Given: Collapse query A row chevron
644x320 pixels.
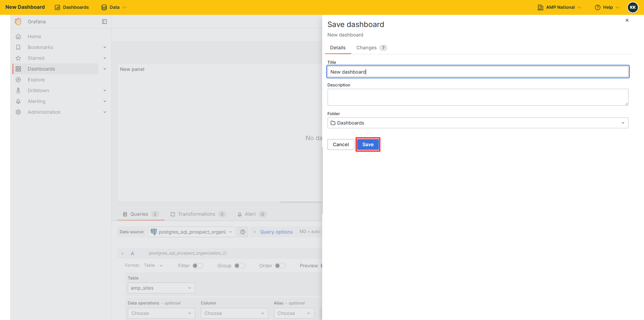Looking at the screenshot, I should [x=122, y=254].
